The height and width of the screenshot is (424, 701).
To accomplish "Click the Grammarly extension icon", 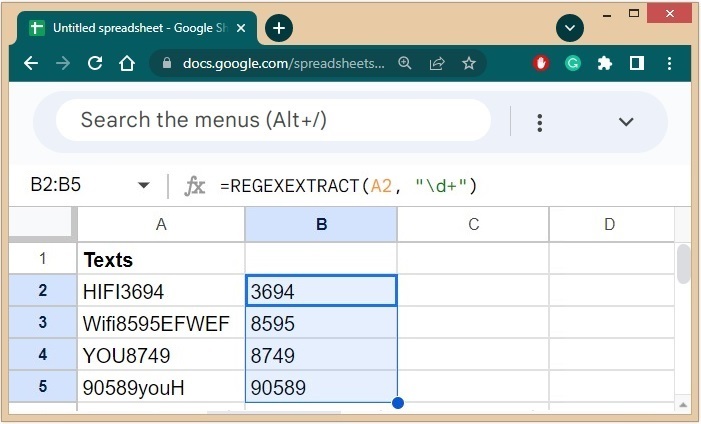I will click(573, 63).
